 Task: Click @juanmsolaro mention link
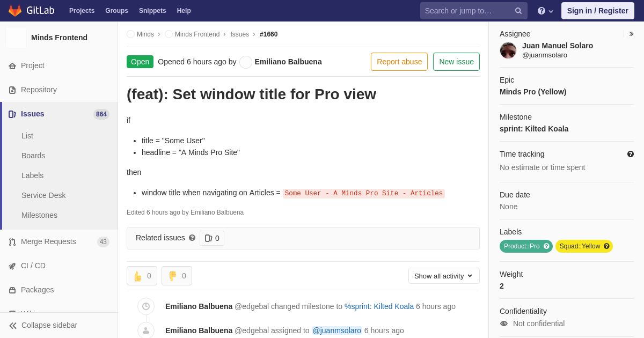tap(337, 330)
